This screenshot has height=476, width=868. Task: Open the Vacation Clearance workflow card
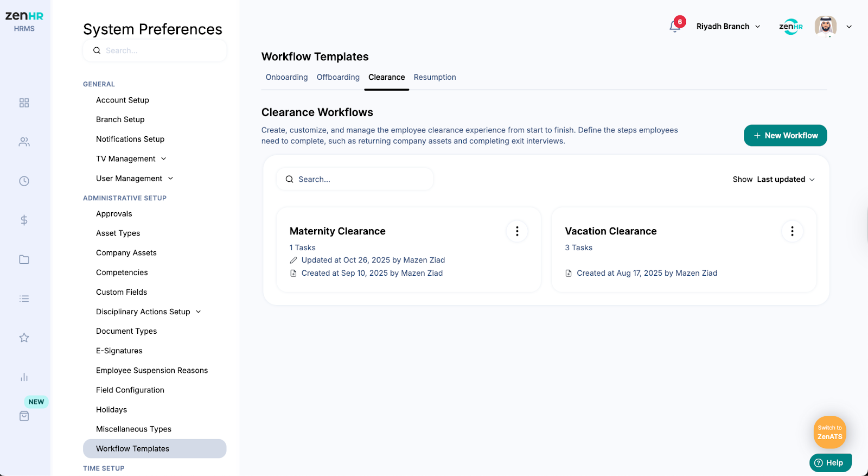click(x=684, y=250)
